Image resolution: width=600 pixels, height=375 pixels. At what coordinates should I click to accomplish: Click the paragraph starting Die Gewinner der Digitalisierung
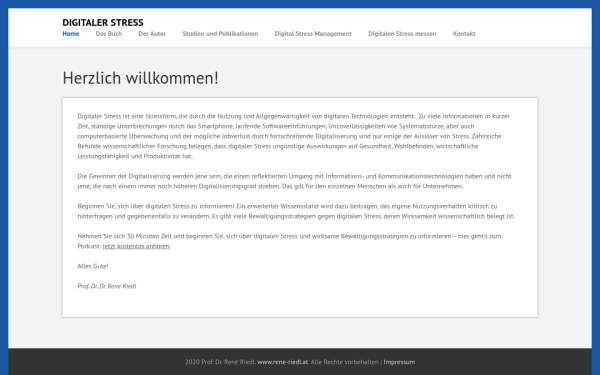[x=294, y=181]
